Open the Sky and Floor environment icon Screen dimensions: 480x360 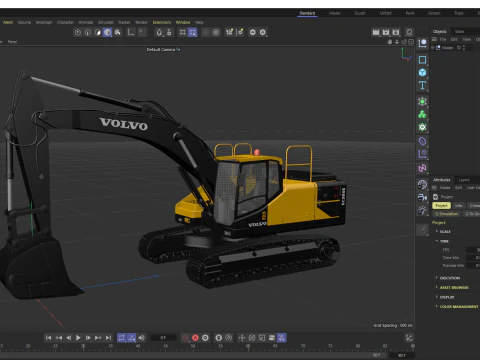(x=422, y=185)
